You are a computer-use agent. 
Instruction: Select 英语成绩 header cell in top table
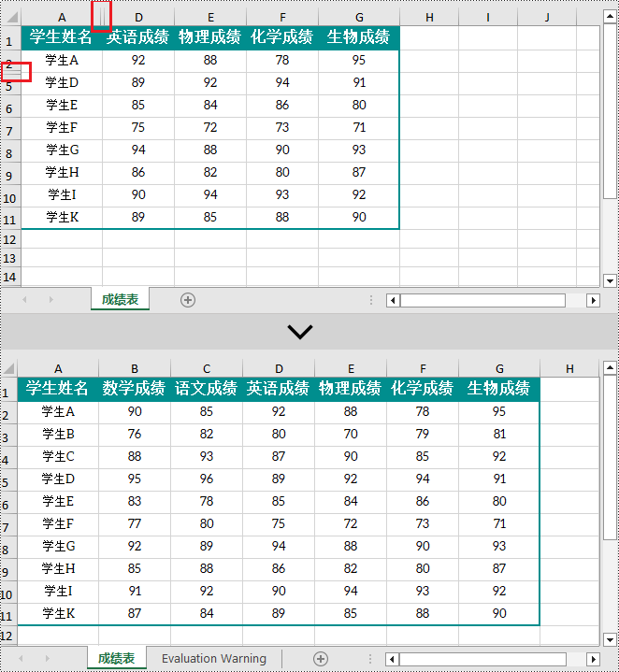tap(138, 37)
